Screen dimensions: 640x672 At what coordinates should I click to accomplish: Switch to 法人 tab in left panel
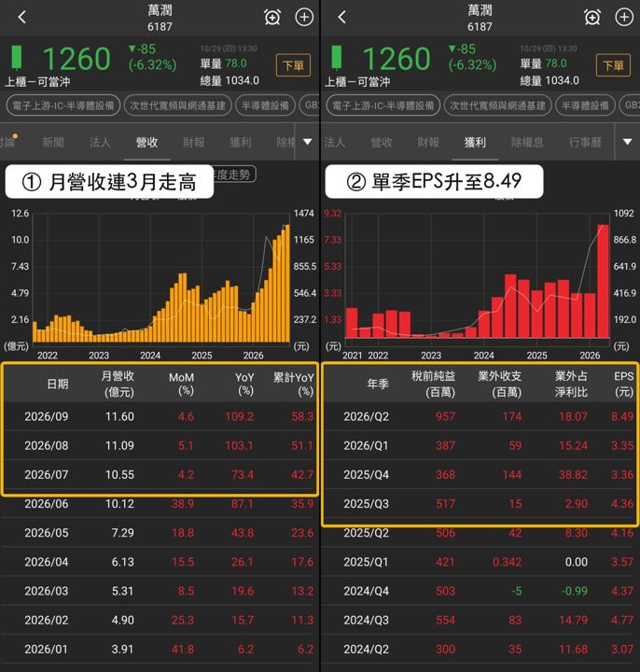pyautogui.click(x=100, y=142)
